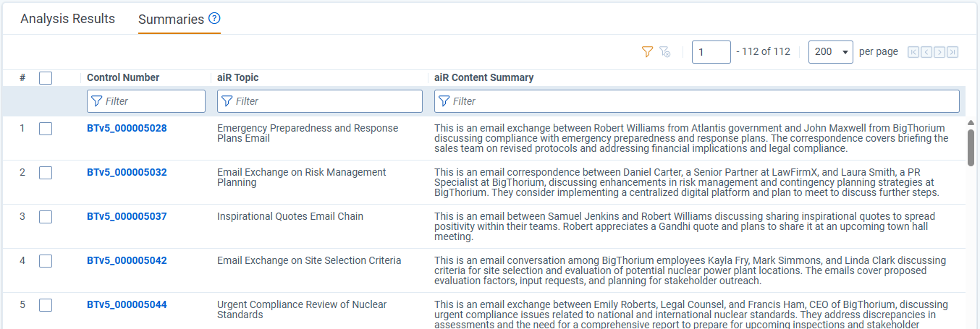Click the '- 112 of 112' record count
This screenshot has height=329, width=980.
[x=763, y=52]
